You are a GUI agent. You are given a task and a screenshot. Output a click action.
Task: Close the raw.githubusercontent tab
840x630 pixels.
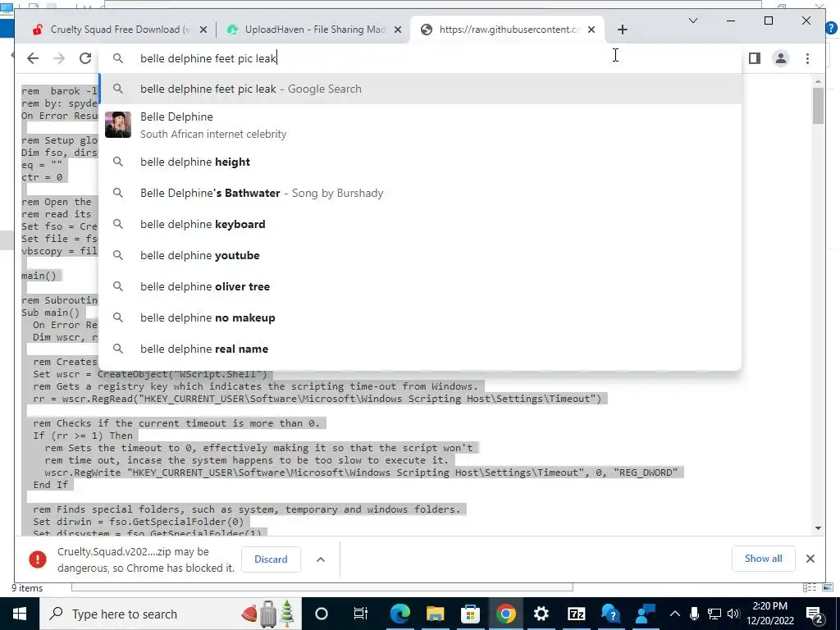(591, 30)
